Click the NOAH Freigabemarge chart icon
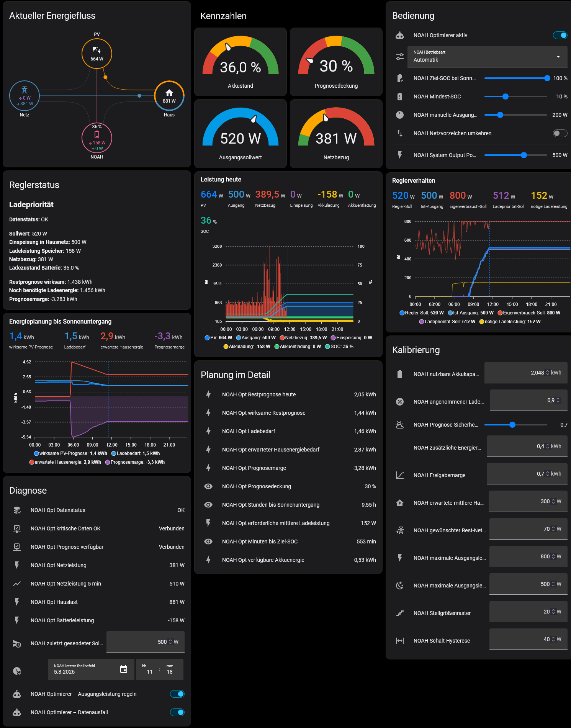571x728 pixels. [x=400, y=475]
